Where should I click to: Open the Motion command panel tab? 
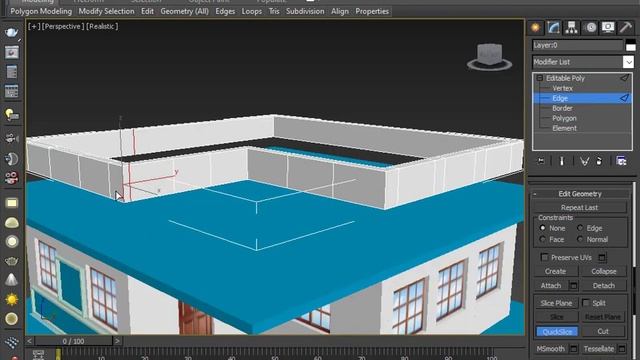(x=590, y=28)
